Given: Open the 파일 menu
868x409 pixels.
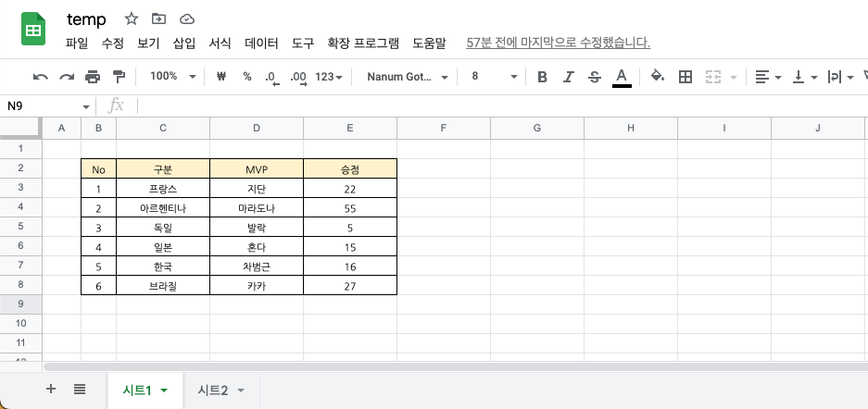Looking at the screenshot, I should pos(76,43).
